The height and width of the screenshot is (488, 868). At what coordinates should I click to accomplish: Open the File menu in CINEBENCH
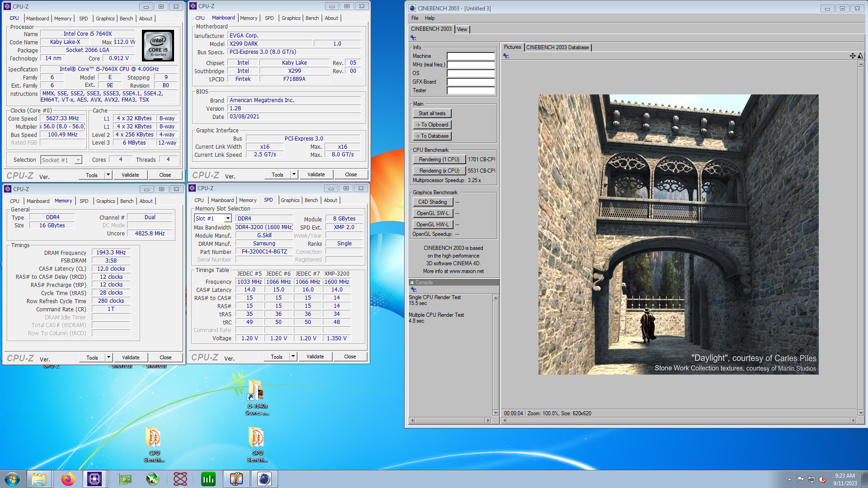[415, 18]
